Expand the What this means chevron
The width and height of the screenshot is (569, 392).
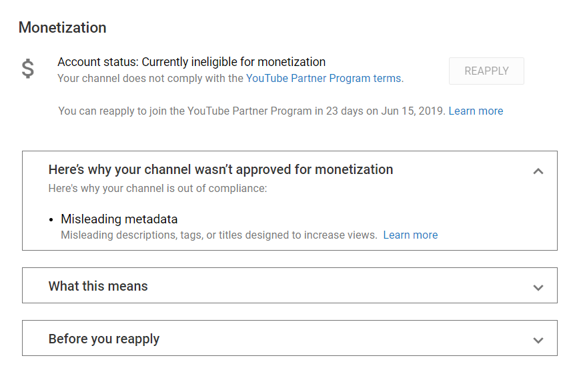538,288
